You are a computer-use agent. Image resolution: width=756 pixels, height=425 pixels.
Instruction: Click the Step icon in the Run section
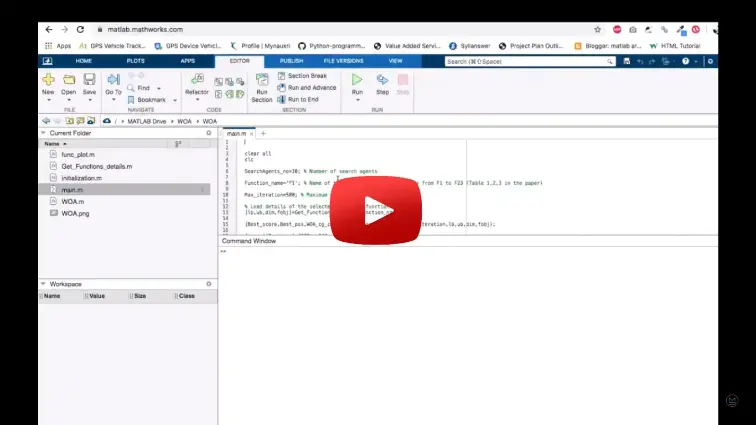tap(382, 79)
